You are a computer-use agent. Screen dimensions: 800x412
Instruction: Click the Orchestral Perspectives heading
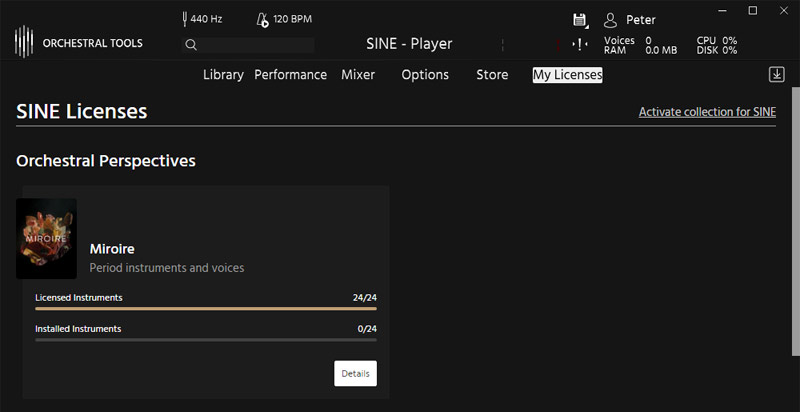(x=106, y=161)
